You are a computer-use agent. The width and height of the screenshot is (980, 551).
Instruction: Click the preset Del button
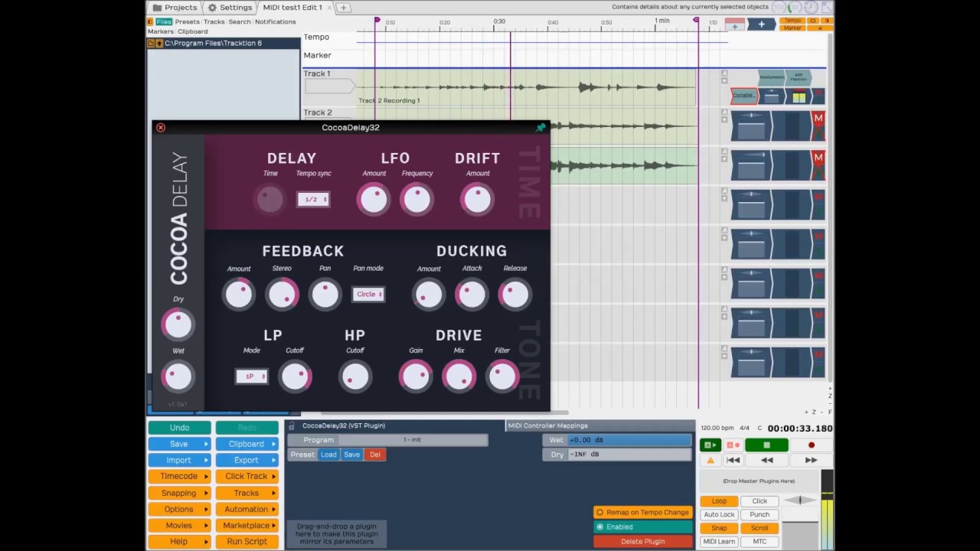pos(375,455)
